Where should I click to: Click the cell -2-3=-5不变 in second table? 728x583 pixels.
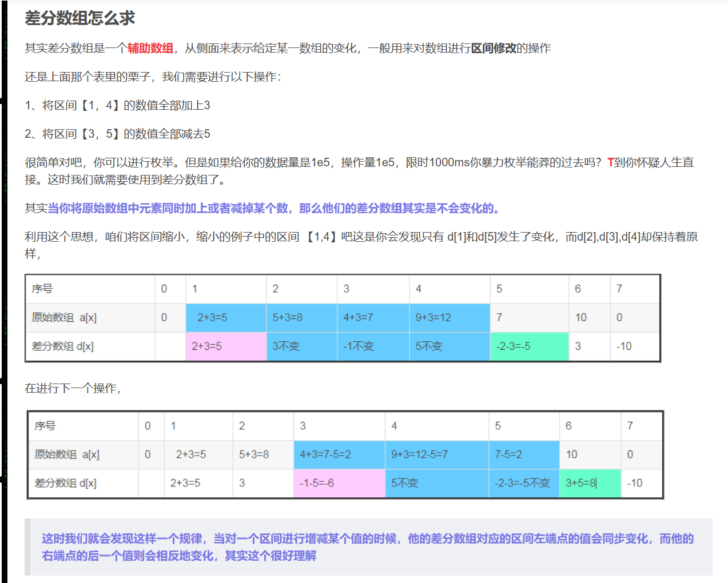(522, 484)
